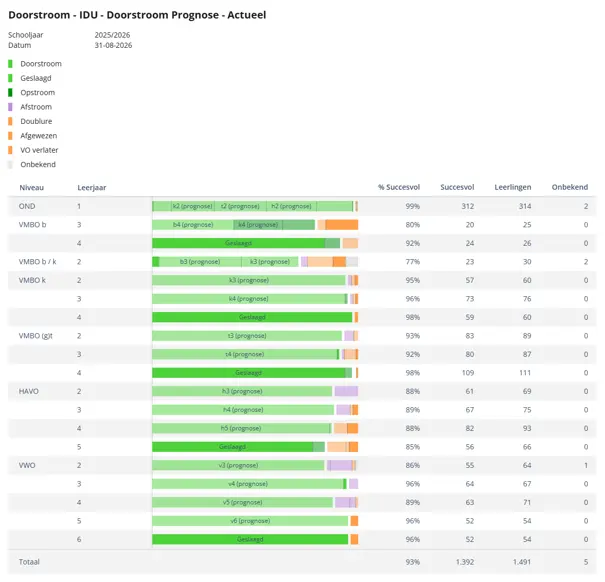Click the Schooljaar value 2025/2026

pos(112,35)
